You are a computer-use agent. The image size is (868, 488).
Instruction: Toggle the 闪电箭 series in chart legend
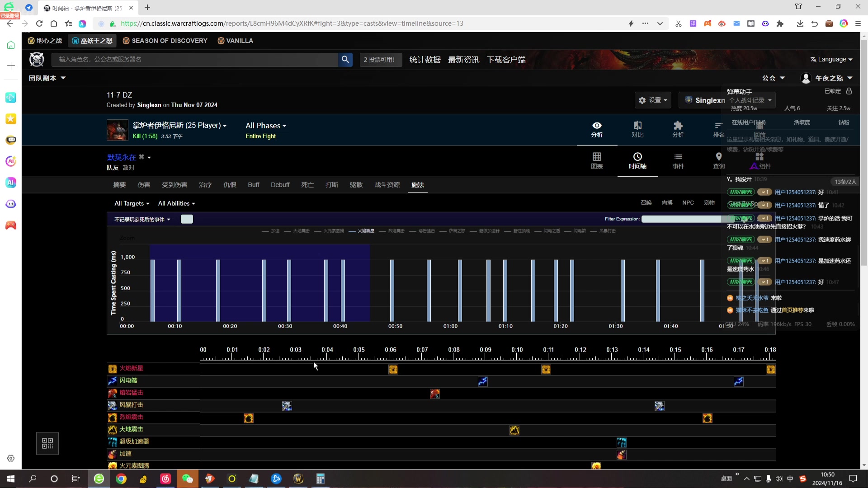[x=575, y=231]
